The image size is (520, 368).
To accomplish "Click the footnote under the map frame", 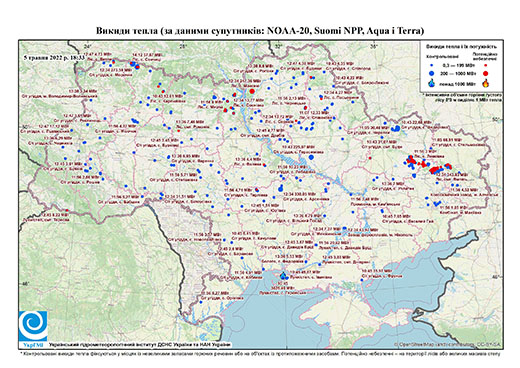I will coord(260,353).
